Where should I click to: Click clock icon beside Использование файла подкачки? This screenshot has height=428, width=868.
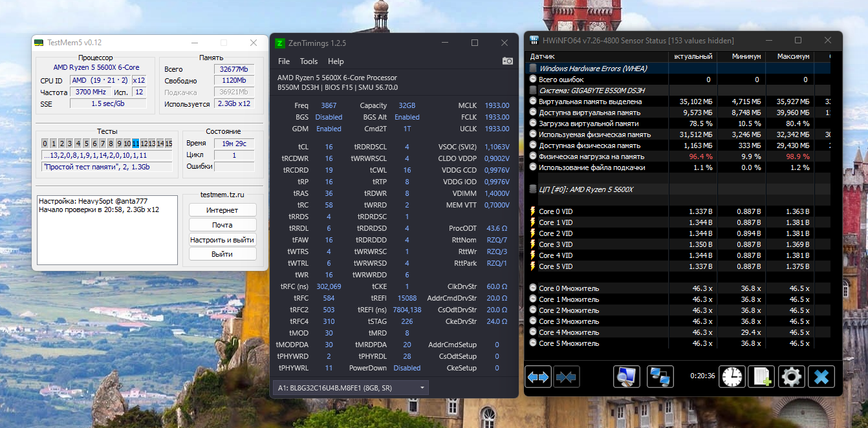[533, 167]
